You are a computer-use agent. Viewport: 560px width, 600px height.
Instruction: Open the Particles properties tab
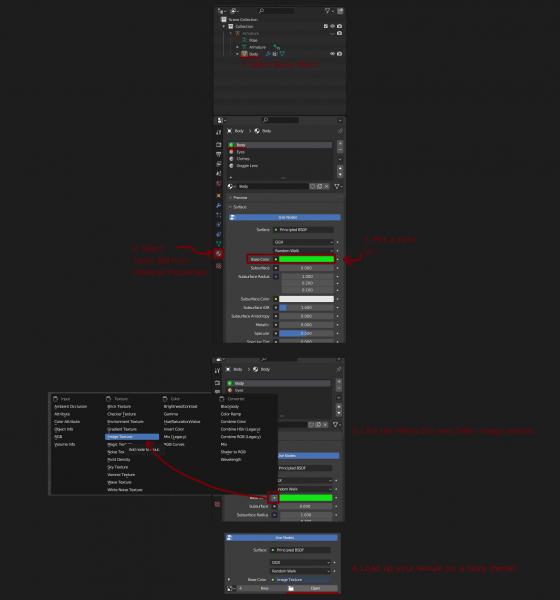pyautogui.click(x=219, y=215)
